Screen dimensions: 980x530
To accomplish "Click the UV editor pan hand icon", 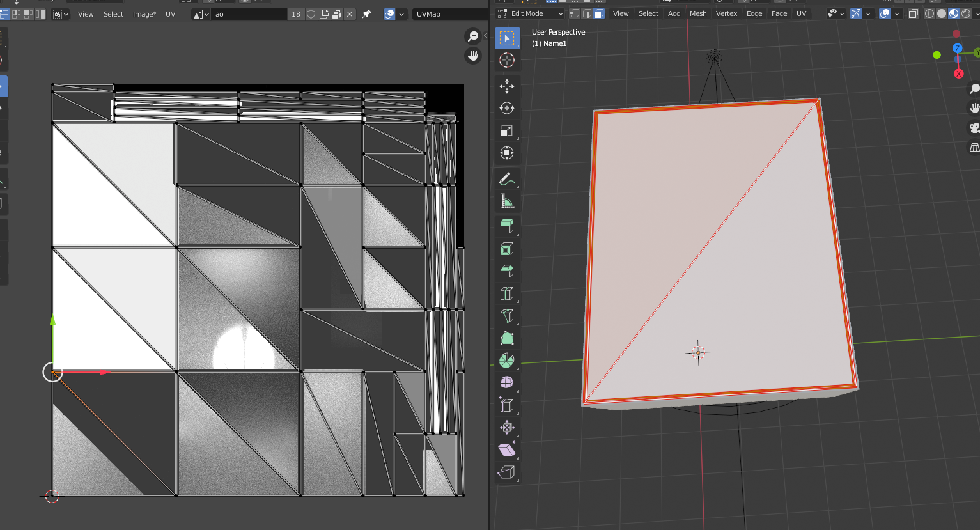I will [473, 56].
